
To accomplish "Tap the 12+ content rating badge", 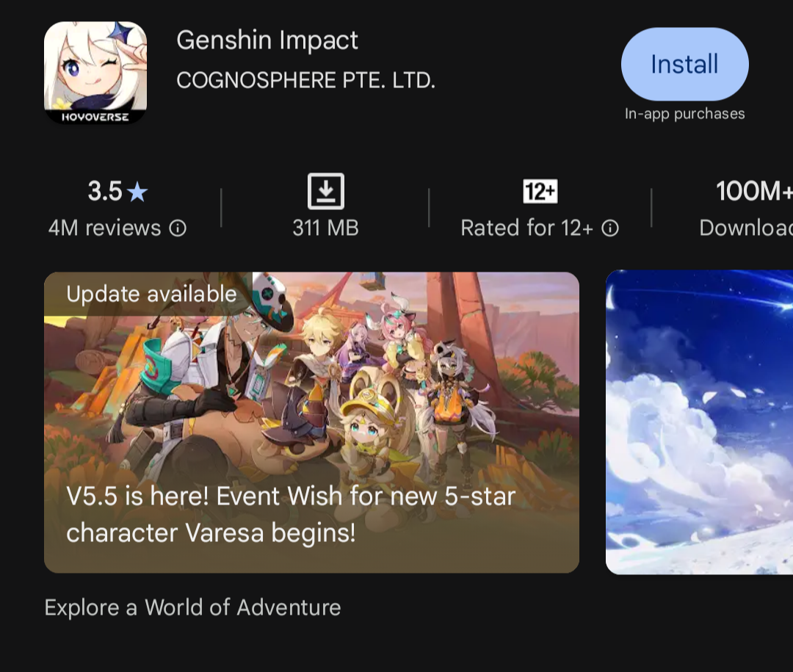I will tap(540, 191).
